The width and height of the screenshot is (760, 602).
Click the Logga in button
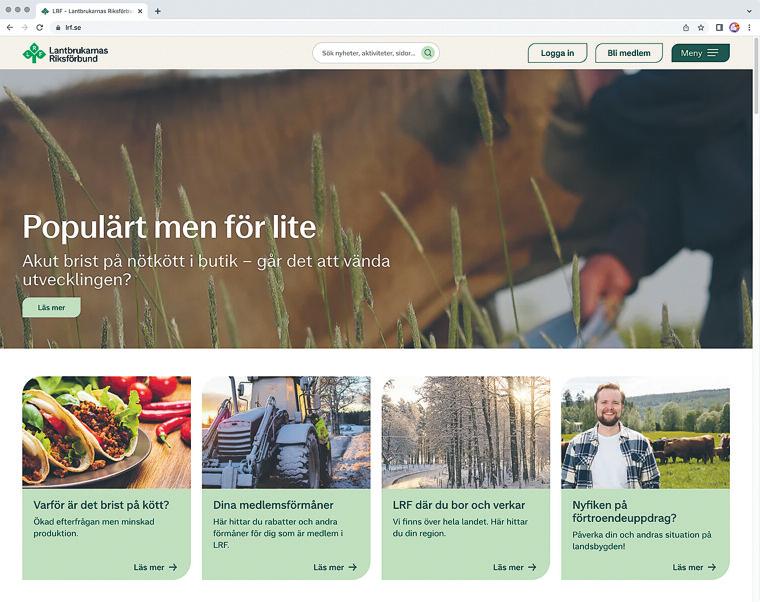[557, 53]
